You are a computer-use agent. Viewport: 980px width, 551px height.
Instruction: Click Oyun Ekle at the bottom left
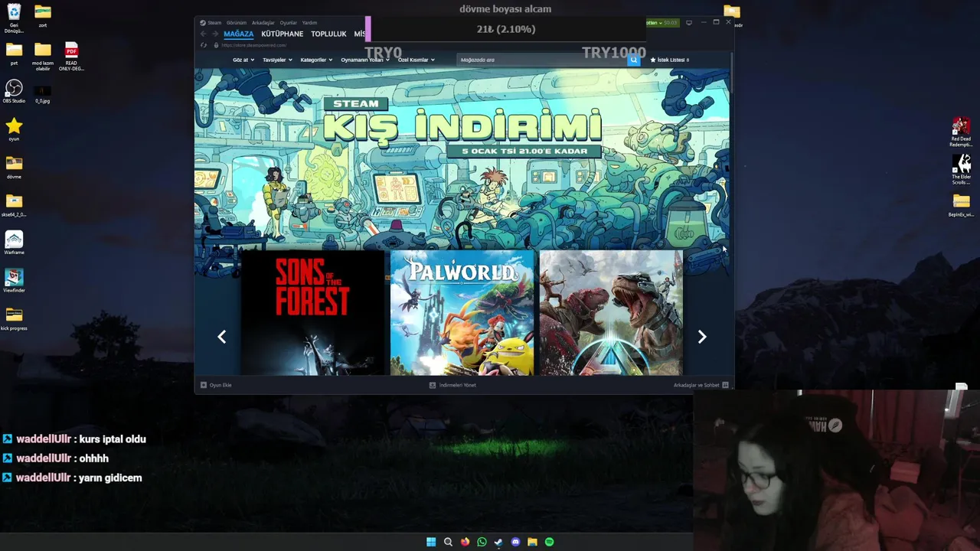(216, 385)
